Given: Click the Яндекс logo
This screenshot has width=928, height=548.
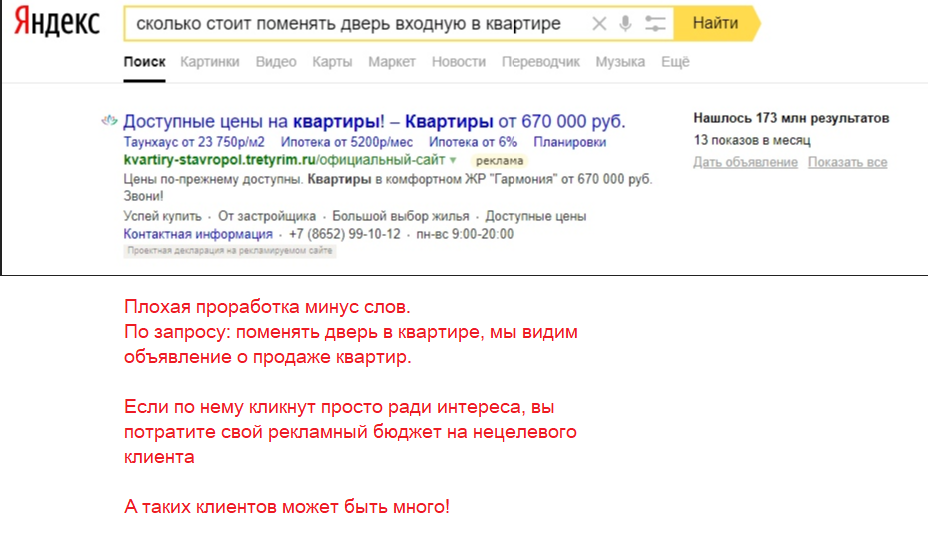Looking at the screenshot, I should coord(57,22).
